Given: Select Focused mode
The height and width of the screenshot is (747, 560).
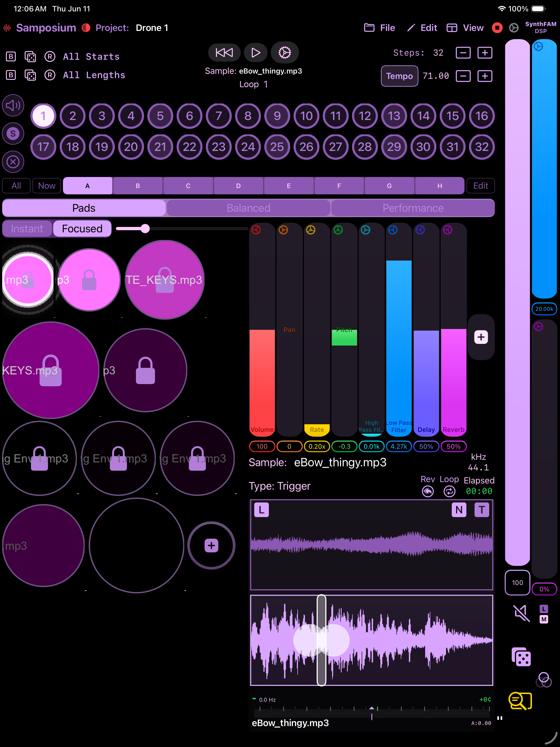Looking at the screenshot, I should [x=82, y=229].
